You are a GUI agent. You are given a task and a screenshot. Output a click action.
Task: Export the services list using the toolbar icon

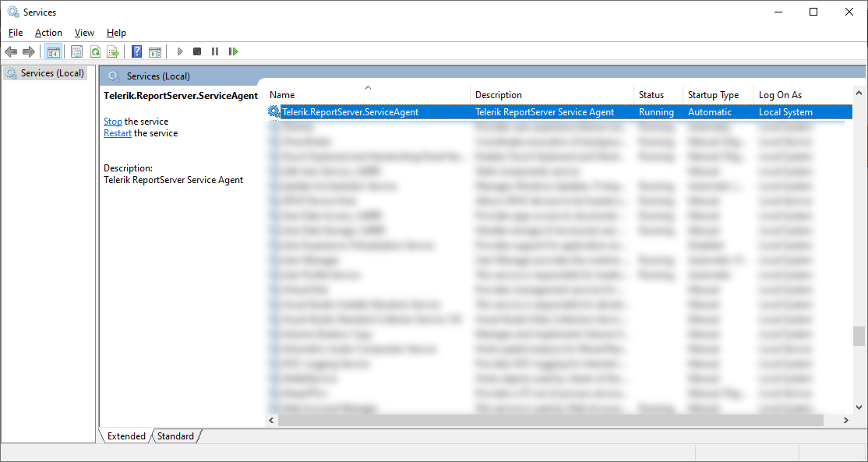click(x=113, y=51)
